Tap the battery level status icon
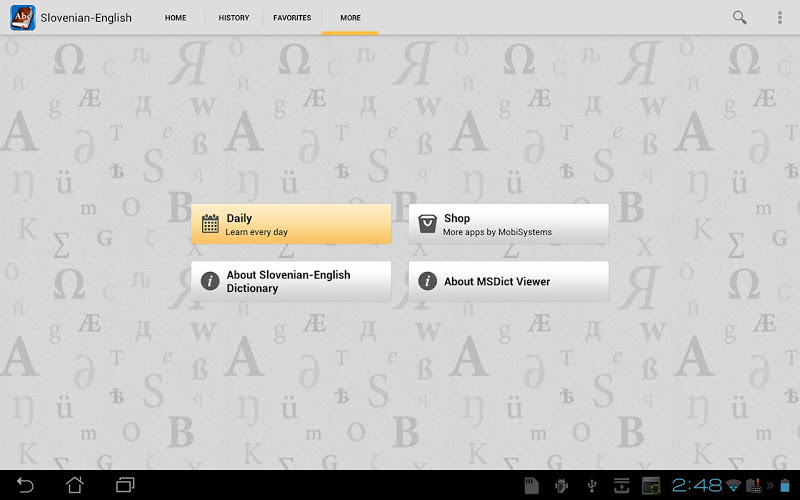The height and width of the screenshot is (500, 800). coord(785,485)
